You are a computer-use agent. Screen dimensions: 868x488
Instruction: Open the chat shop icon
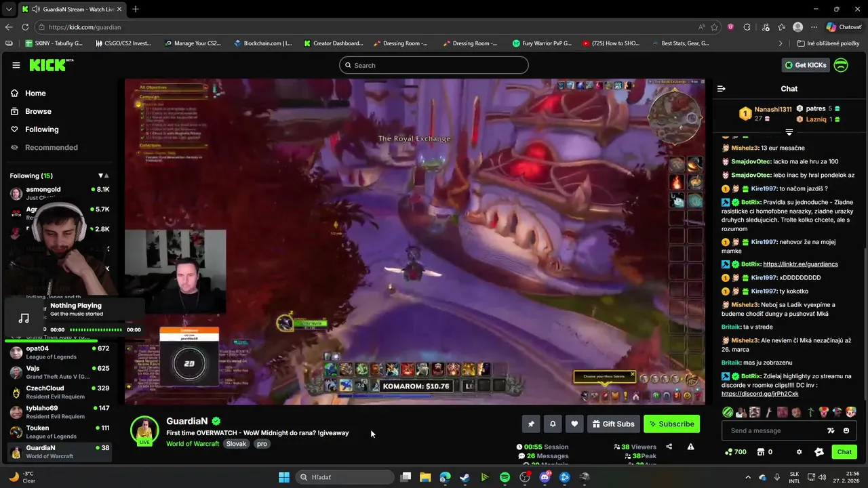click(760, 452)
